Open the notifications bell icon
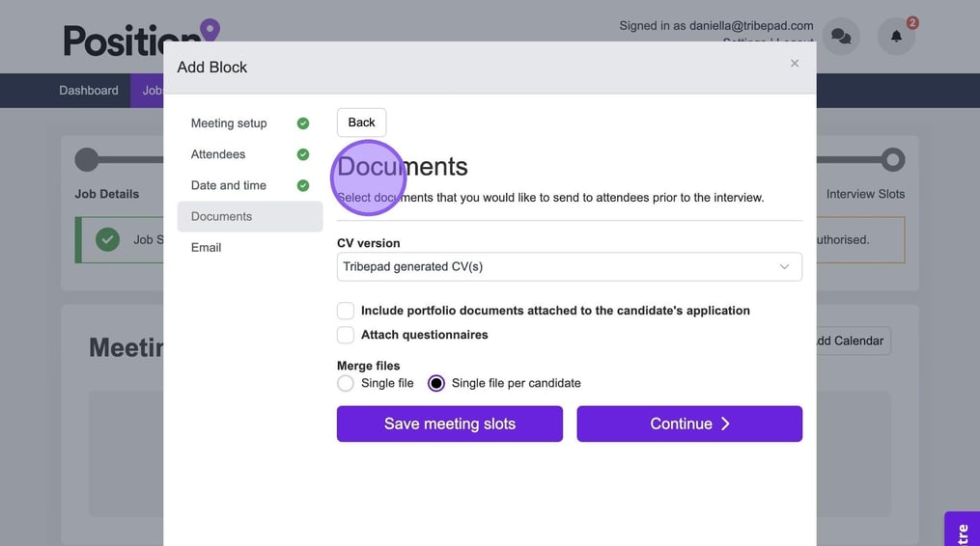The width and height of the screenshot is (980, 546). (896, 37)
